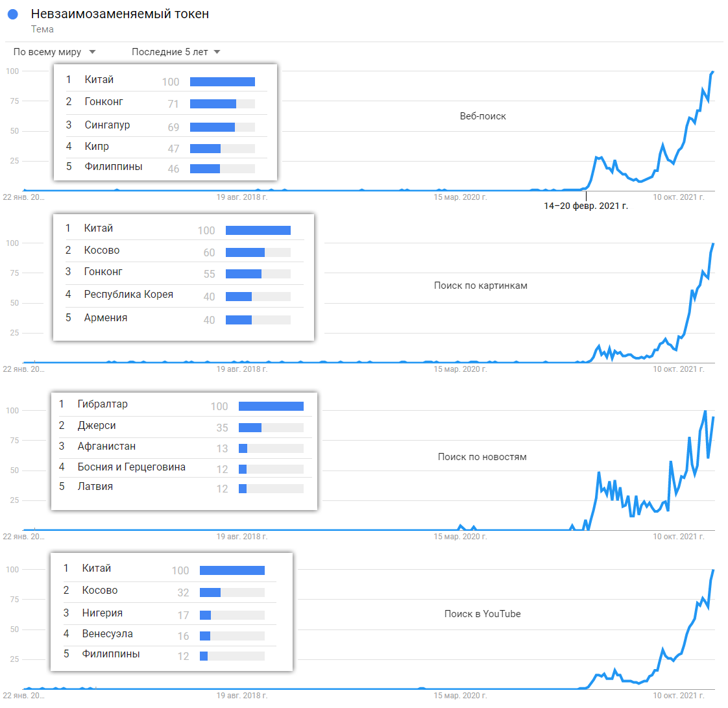Click Республика Корея in image search list
Screen dimensions: 728x708
point(128,295)
